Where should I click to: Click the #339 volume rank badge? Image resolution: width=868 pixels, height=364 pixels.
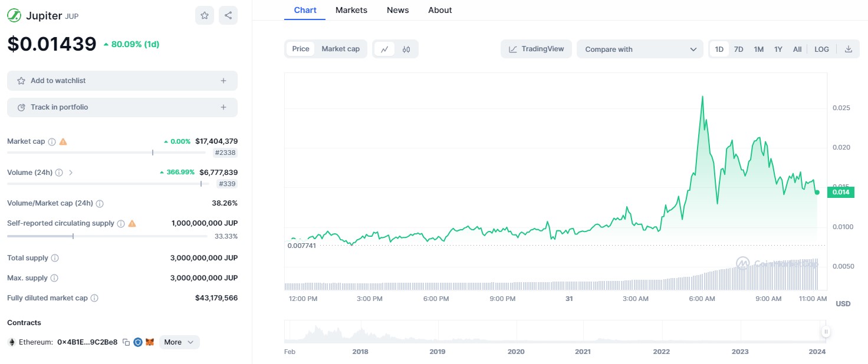click(228, 184)
